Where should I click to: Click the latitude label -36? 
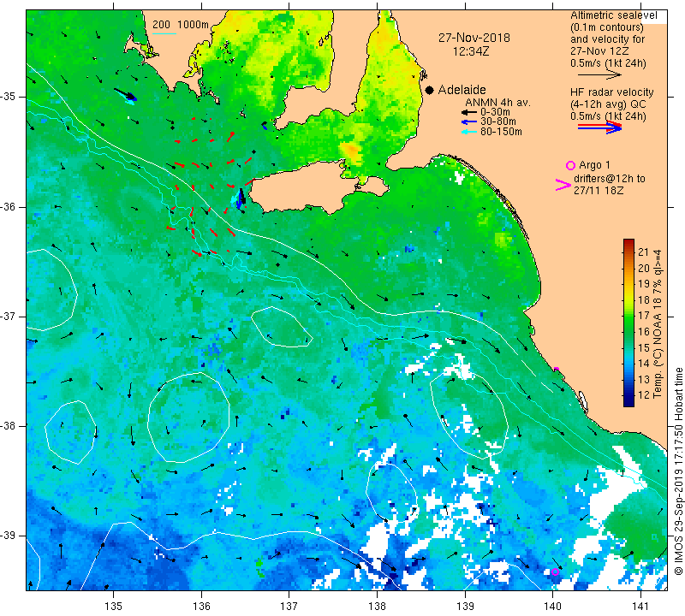point(8,206)
